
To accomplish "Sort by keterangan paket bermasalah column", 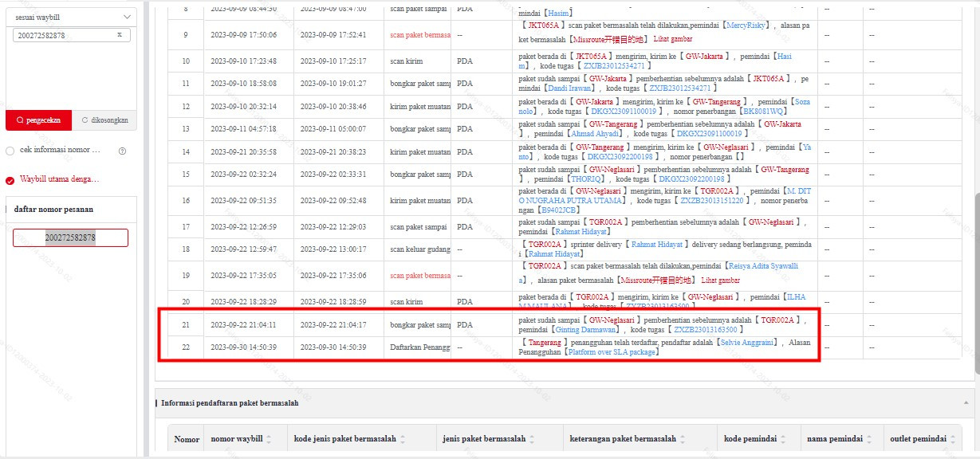I will tap(684, 439).
